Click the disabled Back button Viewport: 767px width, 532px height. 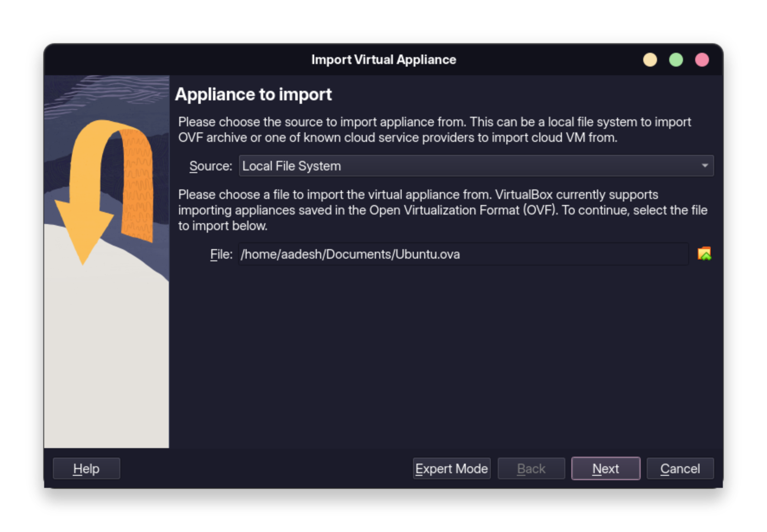coord(531,468)
